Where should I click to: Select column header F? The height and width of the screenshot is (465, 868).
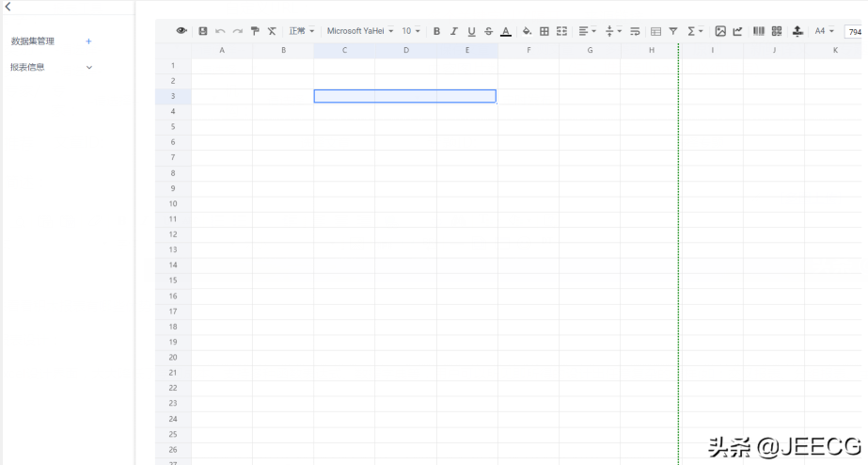[529, 50]
